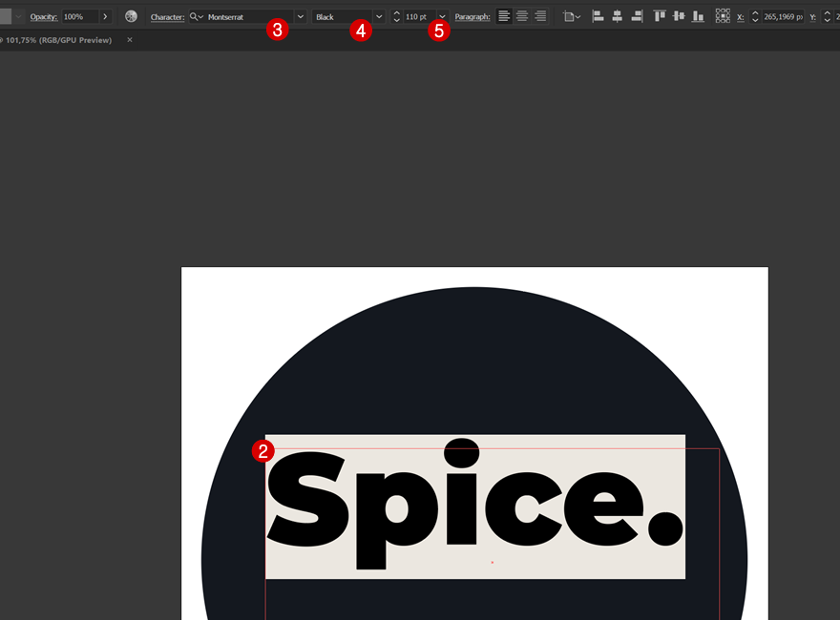Open the Align To options dropdown
The height and width of the screenshot is (620, 840).
[571, 16]
